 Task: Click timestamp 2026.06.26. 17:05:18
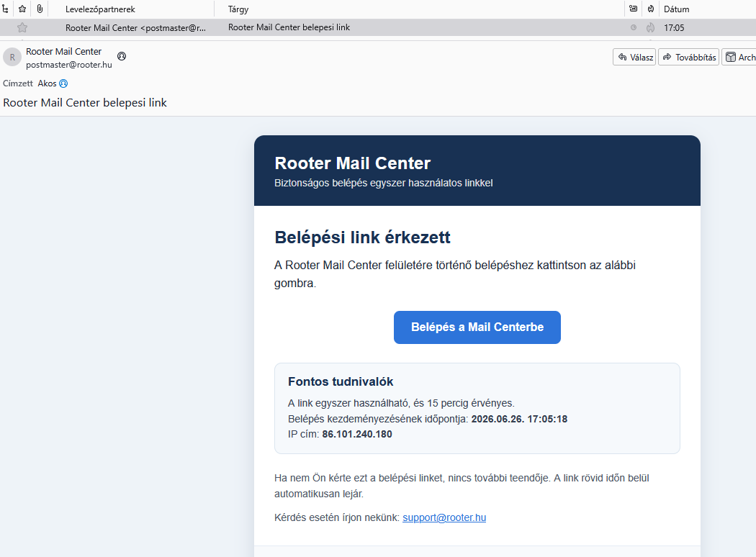[x=519, y=419]
